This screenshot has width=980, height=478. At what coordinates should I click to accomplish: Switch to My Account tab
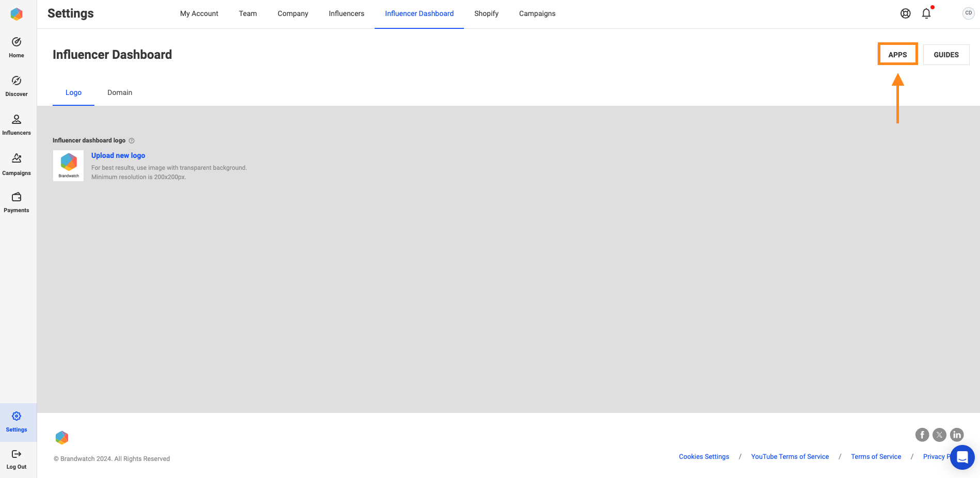coord(199,13)
